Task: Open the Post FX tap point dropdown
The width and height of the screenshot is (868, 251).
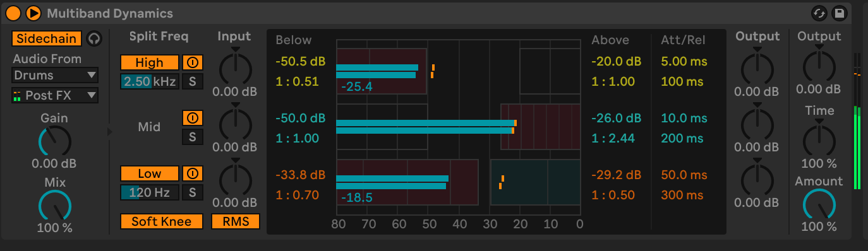Action: (55, 95)
